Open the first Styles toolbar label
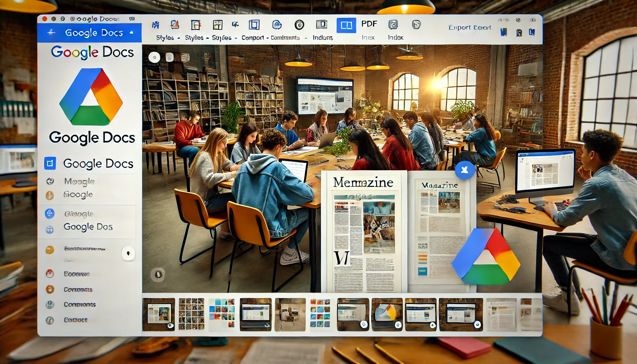Viewport: 637px width, 364px height. pos(165,38)
